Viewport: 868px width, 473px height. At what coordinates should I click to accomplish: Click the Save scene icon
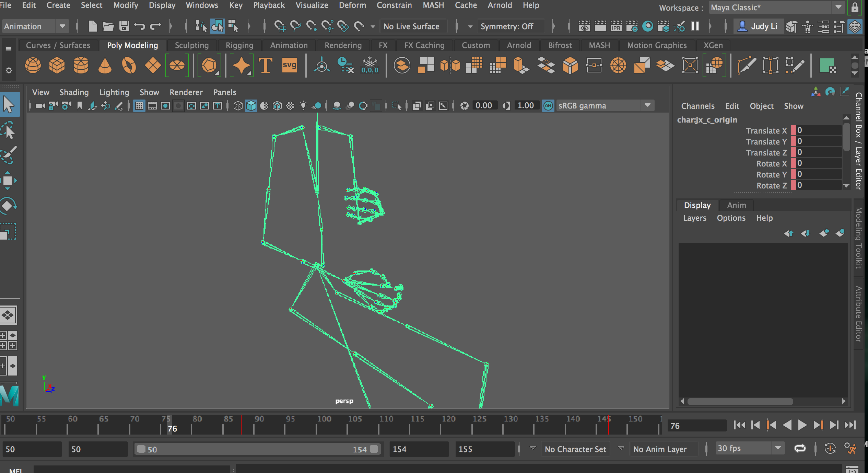pos(124,26)
